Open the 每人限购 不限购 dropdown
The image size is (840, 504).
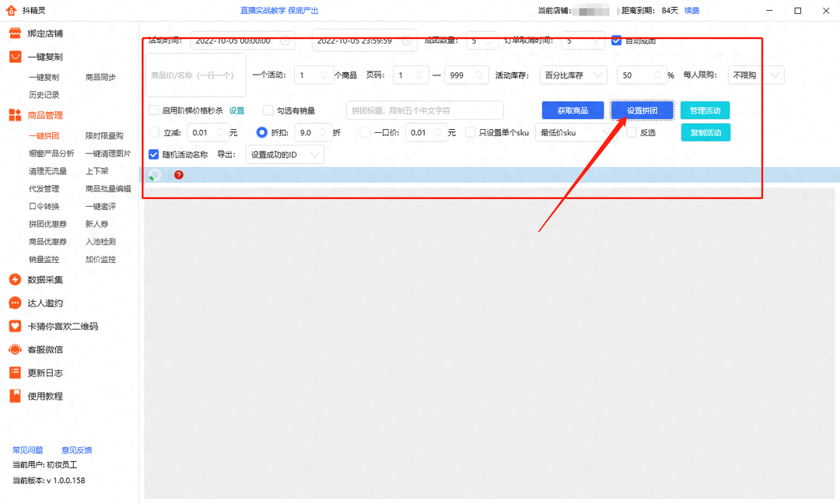pyautogui.click(x=756, y=75)
